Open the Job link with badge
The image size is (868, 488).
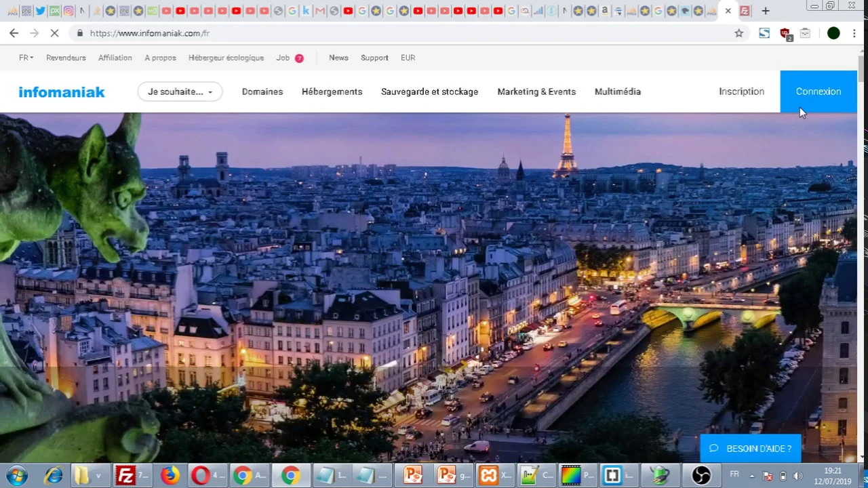pos(290,58)
